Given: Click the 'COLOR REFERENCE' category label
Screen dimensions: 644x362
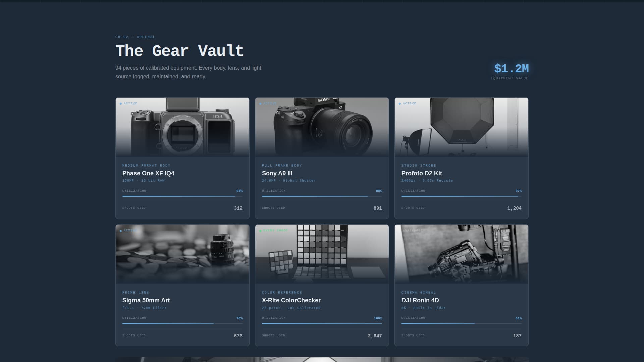Looking at the screenshot, I should [x=282, y=293].
